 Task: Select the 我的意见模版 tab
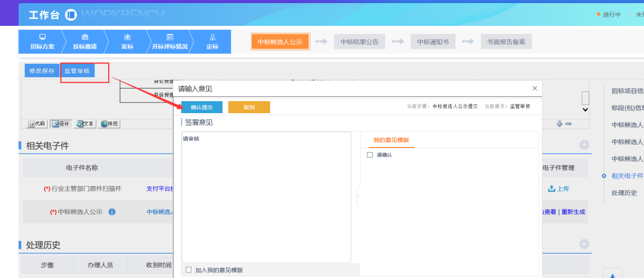pyautogui.click(x=391, y=140)
